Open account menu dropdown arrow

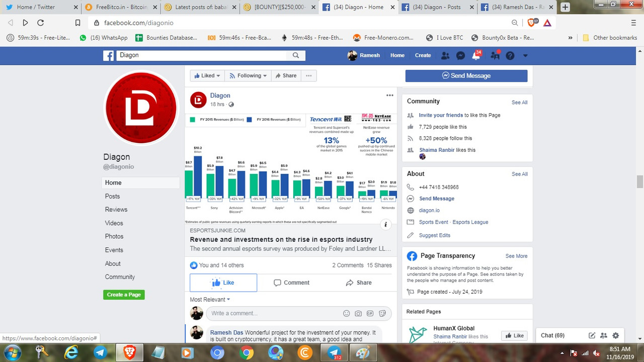(525, 56)
